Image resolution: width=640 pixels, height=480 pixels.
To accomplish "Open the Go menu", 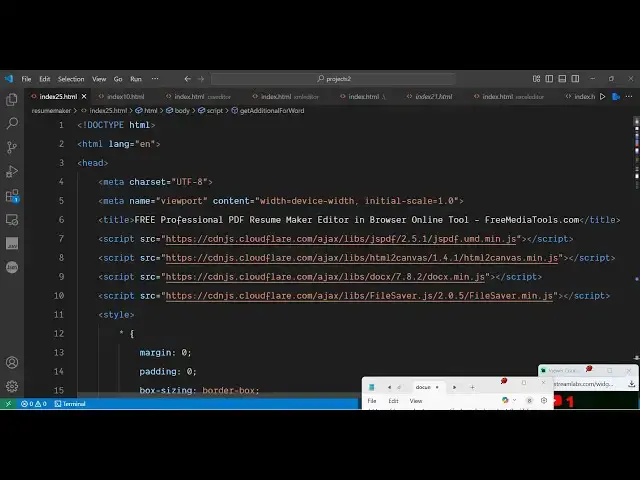I will (118, 79).
